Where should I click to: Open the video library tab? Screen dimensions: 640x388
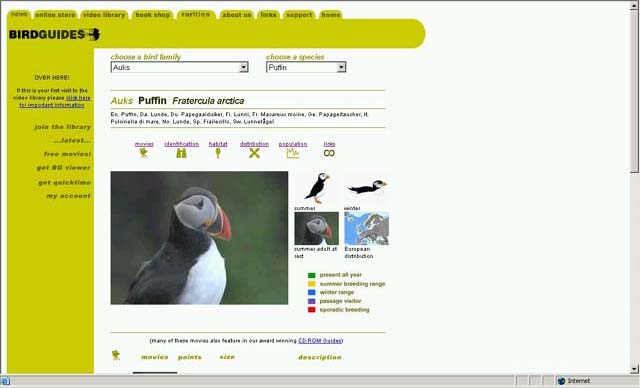104,15
